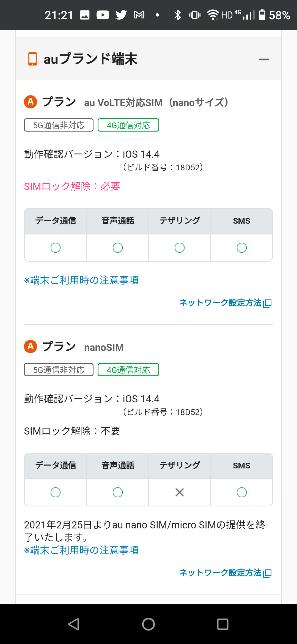
Task: Tap the Android back navigation button
Action: point(74,624)
